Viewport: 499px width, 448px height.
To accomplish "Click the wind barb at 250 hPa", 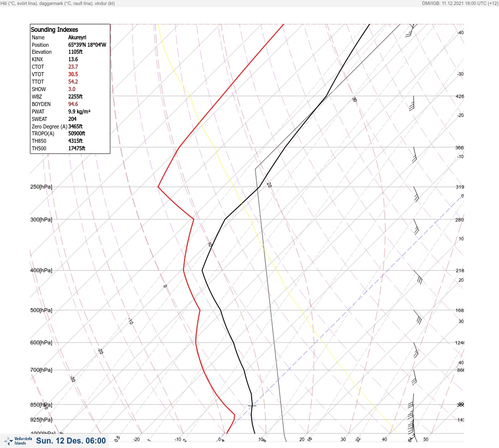I will point(416,194).
